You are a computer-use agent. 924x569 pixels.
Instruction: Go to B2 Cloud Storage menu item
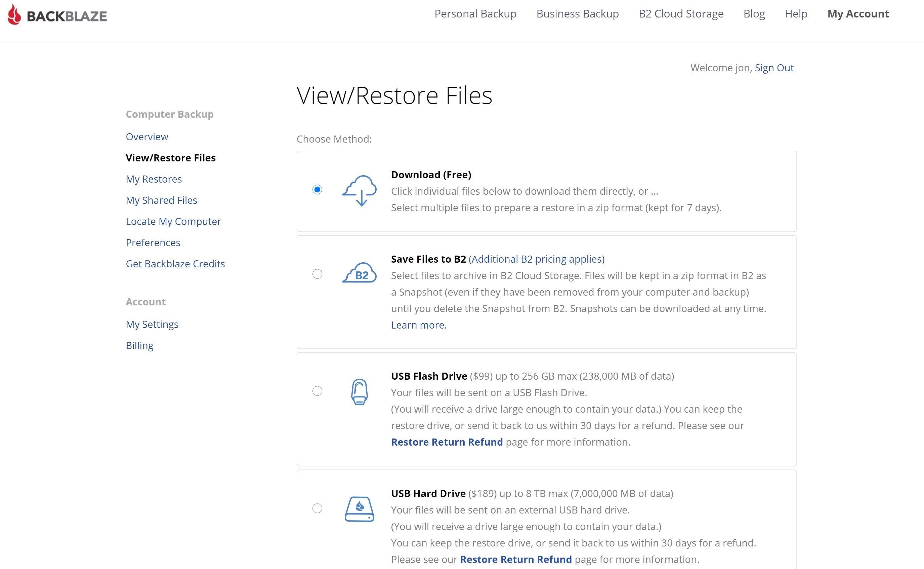[681, 14]
